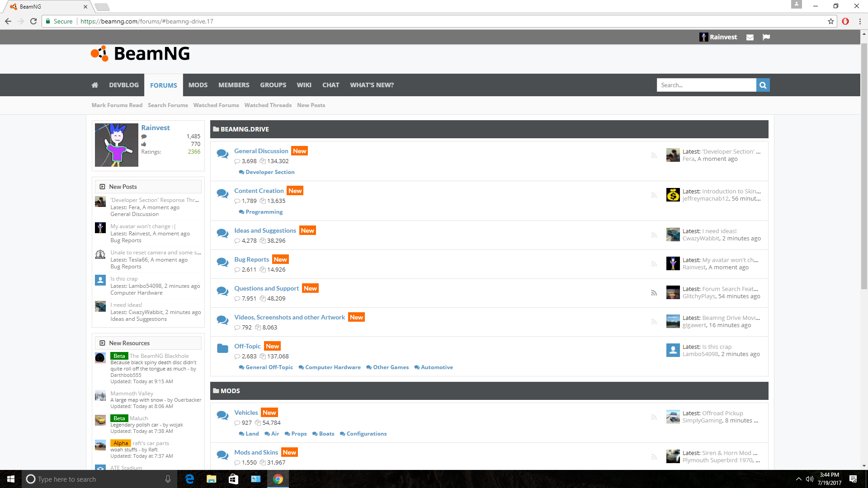Image resolution: width=868 pixels, height=488 pixels.
Task: Open File Explorer from the taskbar
Action: click(212, 479)
